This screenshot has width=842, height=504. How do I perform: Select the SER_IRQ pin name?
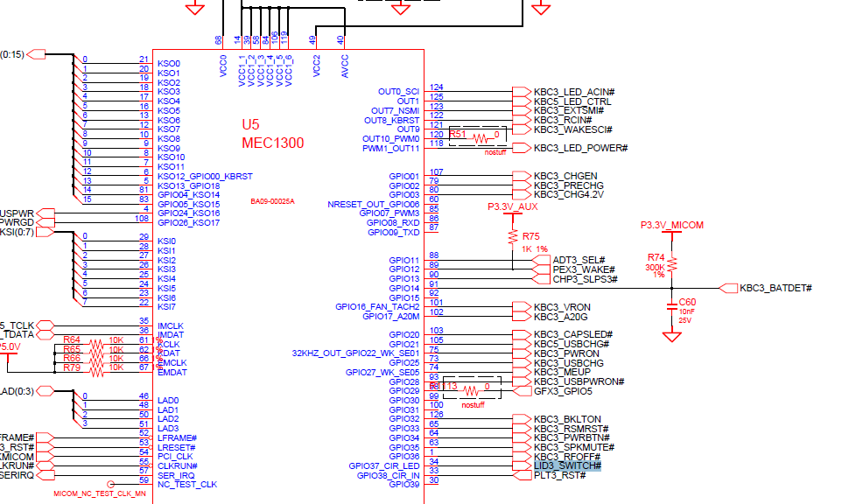(x=176, y=475)
